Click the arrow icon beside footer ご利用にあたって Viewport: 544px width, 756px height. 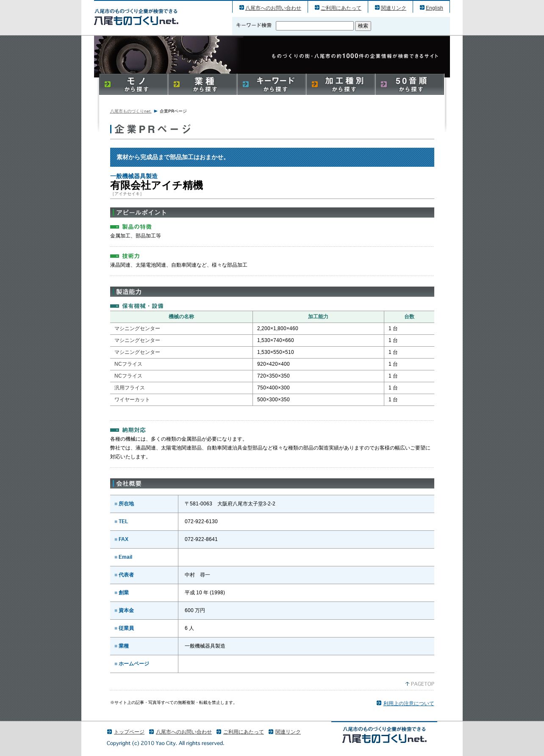coord(219,731)
